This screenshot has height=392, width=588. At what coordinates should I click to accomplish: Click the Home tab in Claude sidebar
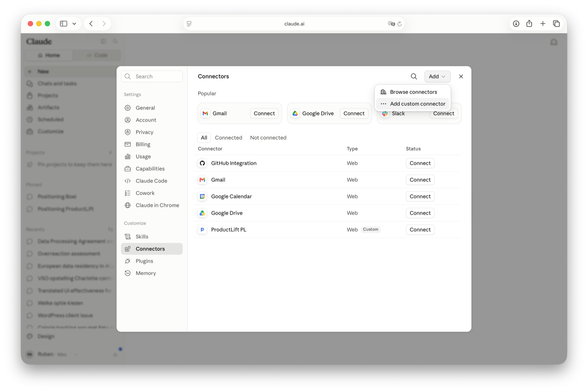tap(49, 55)
